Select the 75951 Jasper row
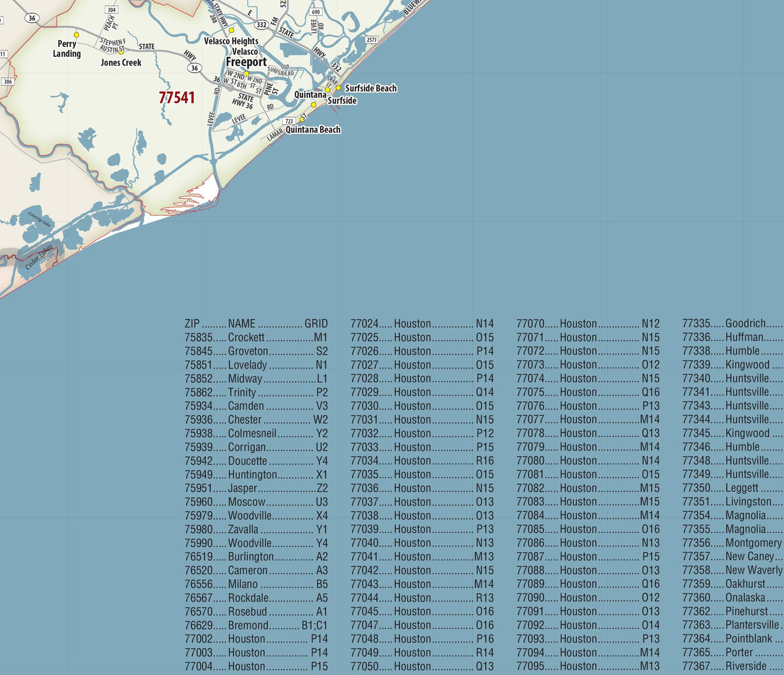Image resolution: width=784 pixels, height=675 pixels. pyautogui.click(x=256, y=488)
